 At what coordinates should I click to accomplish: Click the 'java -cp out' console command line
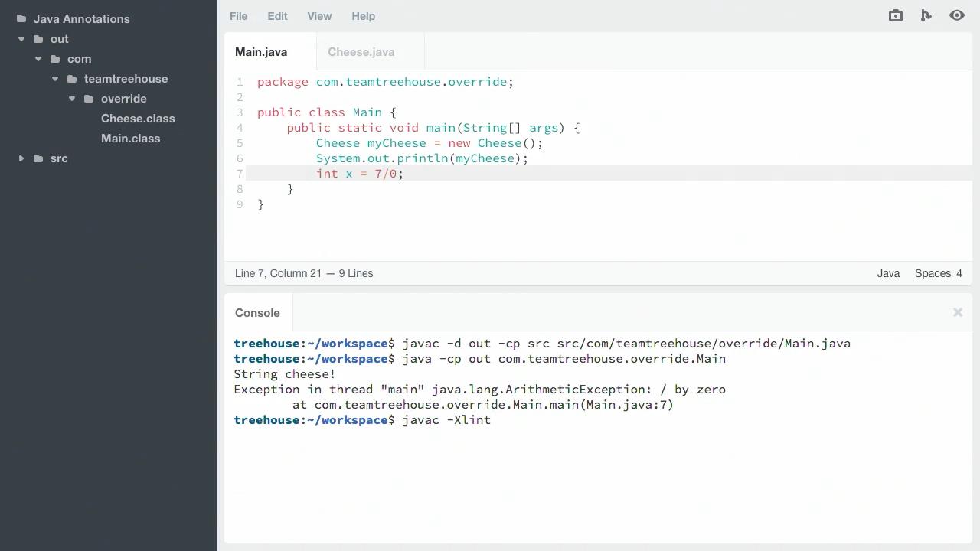click(x=479, y=359)
